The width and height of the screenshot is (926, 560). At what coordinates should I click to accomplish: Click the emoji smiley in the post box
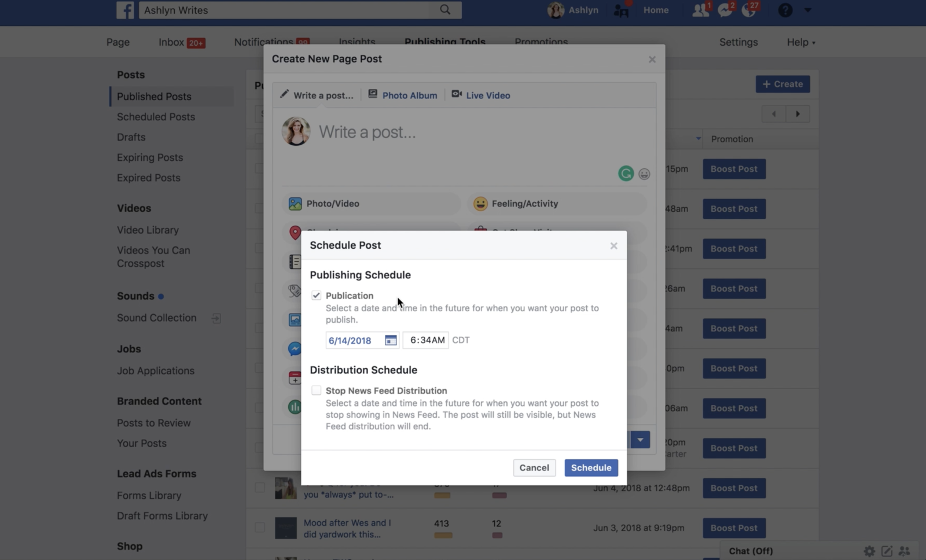click(644, 174)
